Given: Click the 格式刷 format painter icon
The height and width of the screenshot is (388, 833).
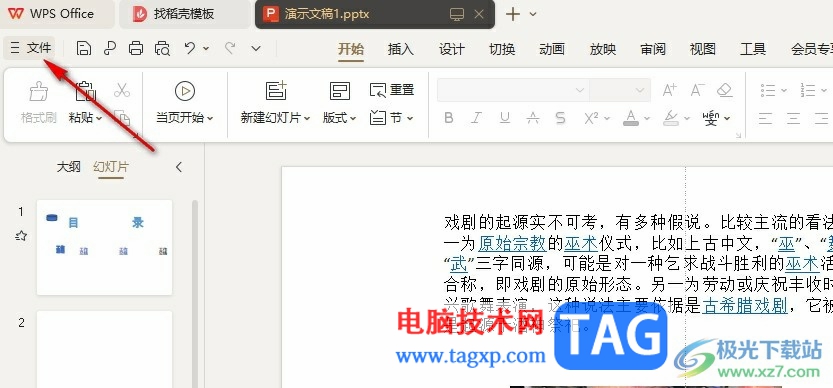Looking at the screenshot, I should tap(39, 91).
